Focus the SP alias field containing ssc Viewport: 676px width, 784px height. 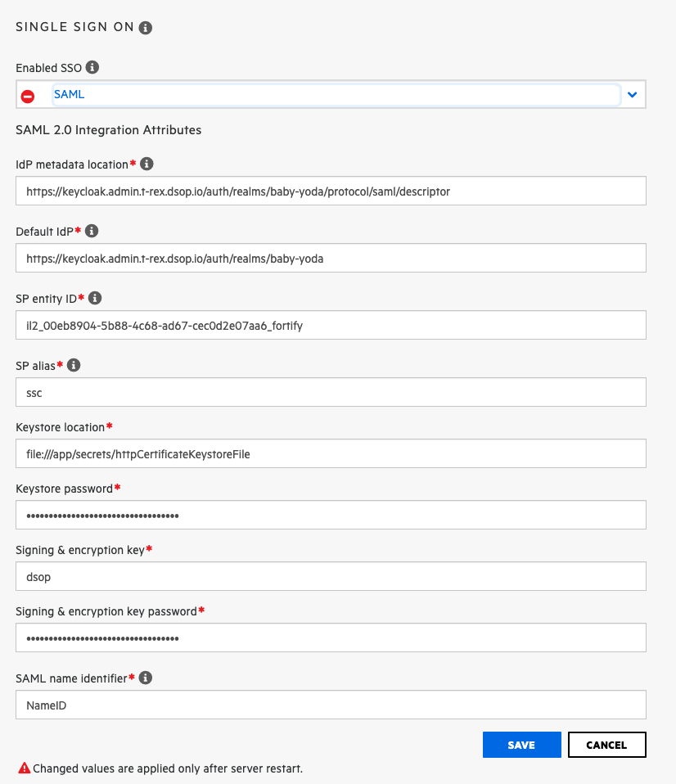click(x=330, y=392)
